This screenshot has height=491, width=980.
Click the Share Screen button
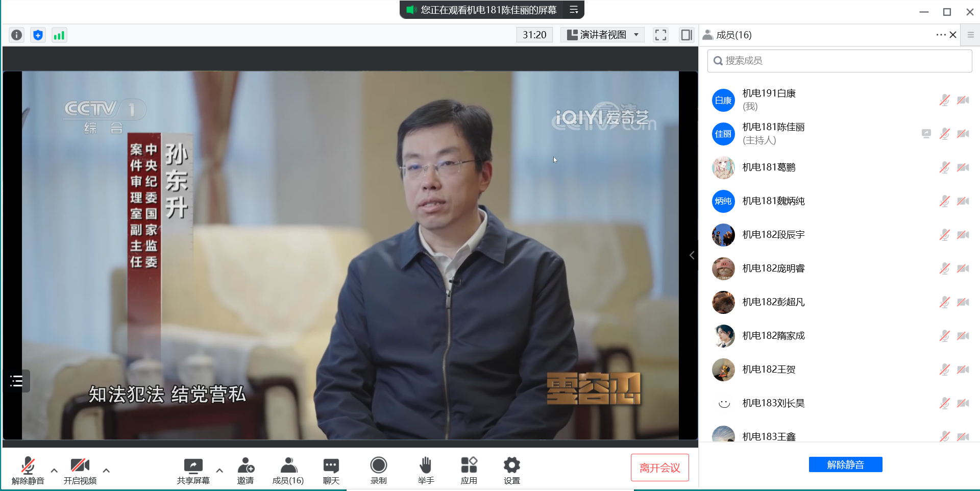(193, 470)
